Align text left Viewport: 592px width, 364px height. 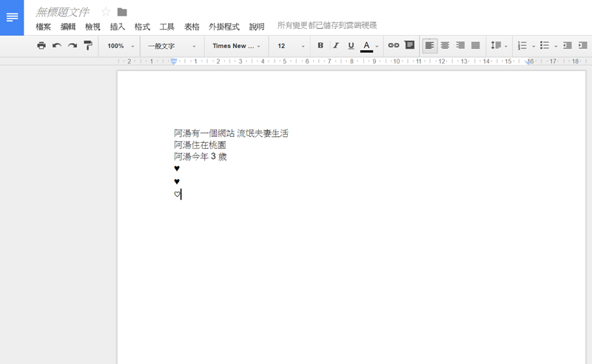pos(430,46)
